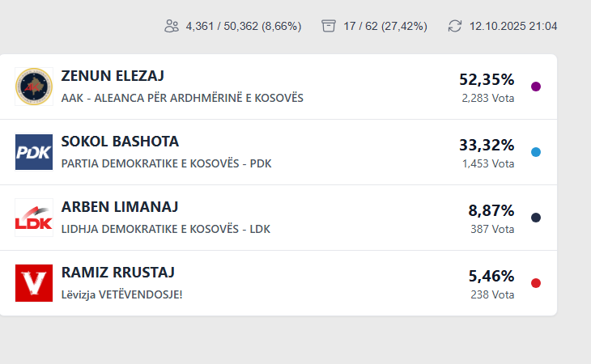Click the 17 / 62 polling stations count
This screenshot has width=591, height=364.
(x=385, y=26)
